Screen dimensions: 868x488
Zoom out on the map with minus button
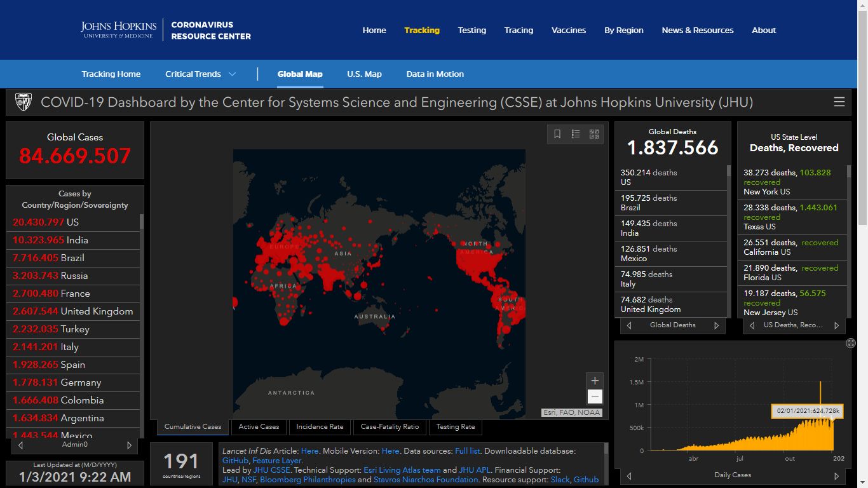[595, 396]
